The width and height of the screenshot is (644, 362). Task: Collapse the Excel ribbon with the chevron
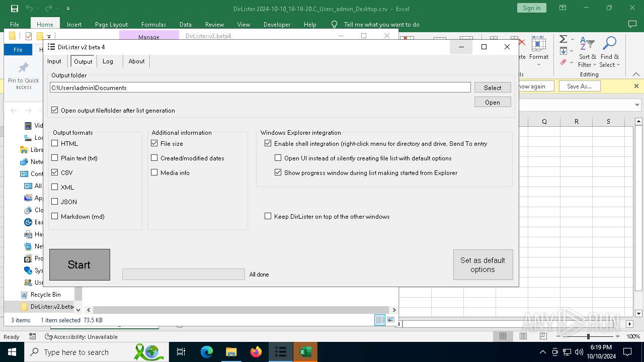[x=636, y=74]
